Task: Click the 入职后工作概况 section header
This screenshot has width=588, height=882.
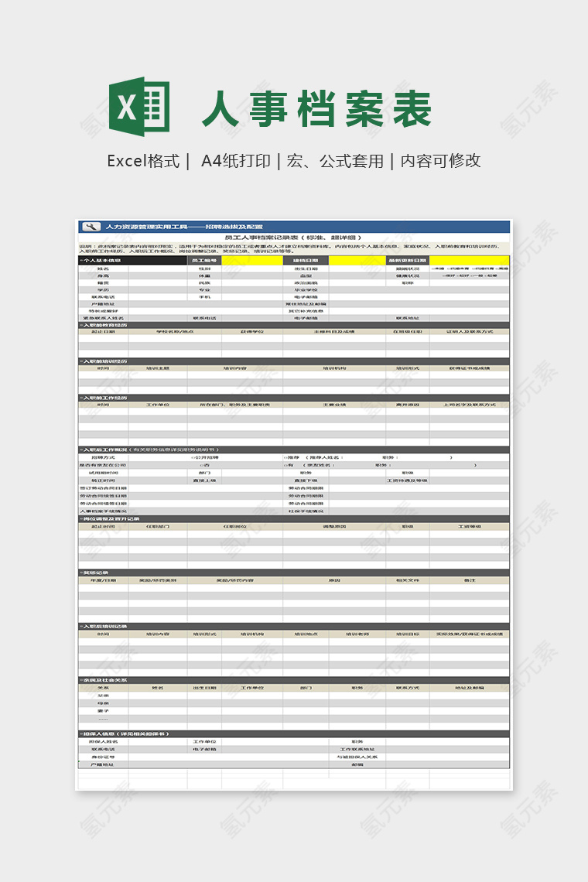Action: click(294, 450)
